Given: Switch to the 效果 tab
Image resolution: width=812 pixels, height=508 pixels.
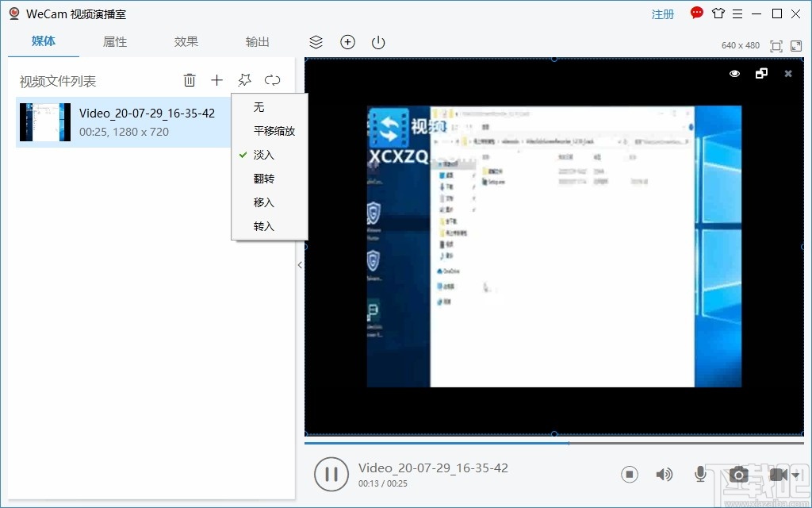Looking at the screenshot, I should pyautogui.click(x=186, y=41).
